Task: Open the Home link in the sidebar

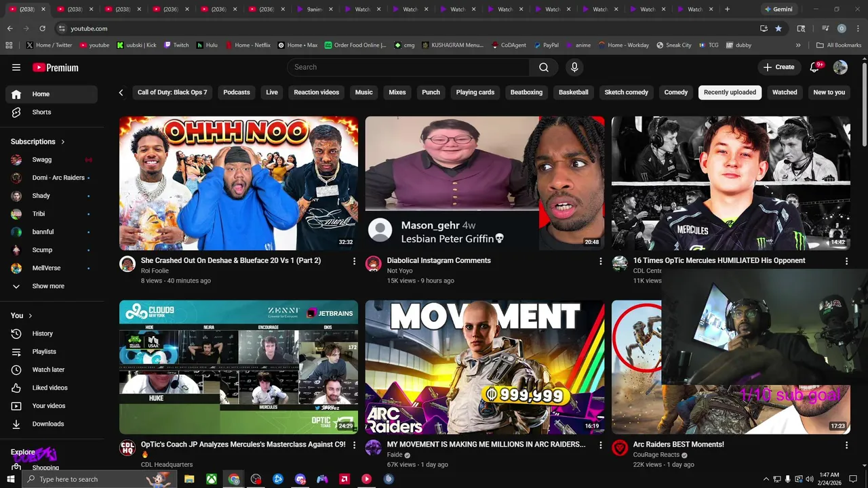Action: point(52,94)
